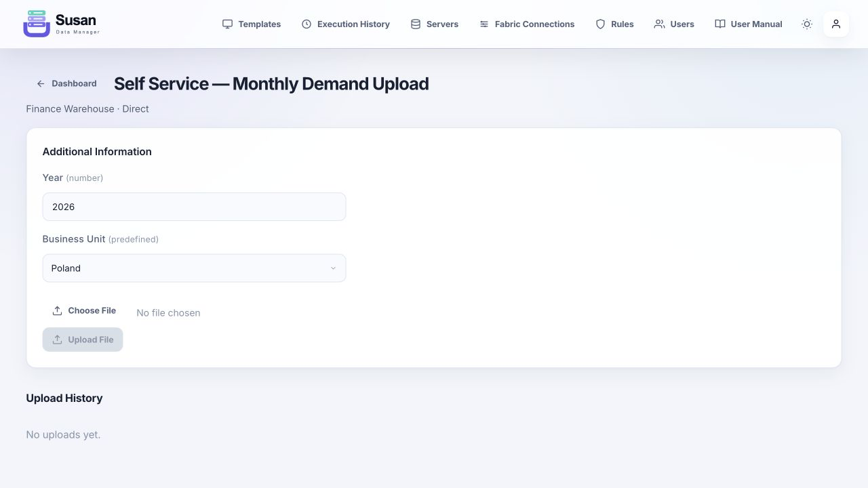Click the back arrow beside Dashboard

41,83
